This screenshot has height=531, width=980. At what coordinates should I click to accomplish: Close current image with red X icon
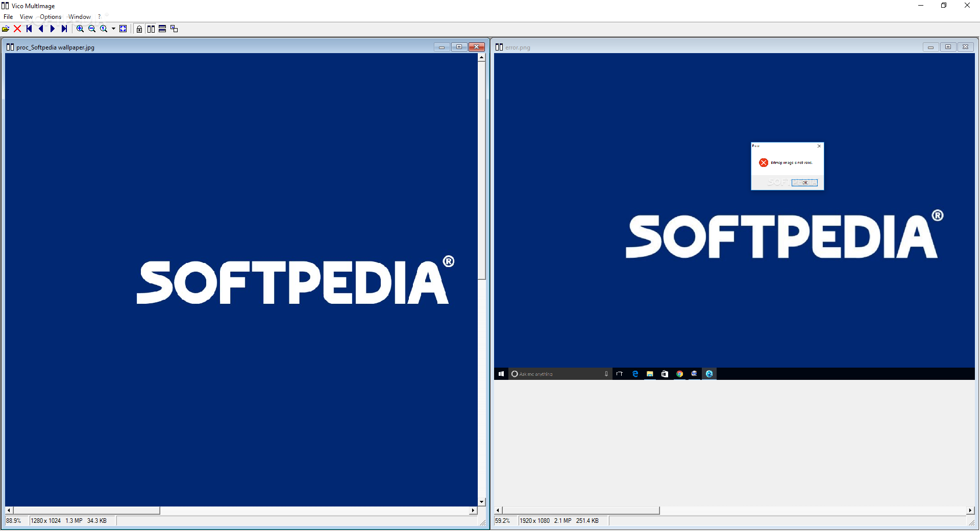coord(17,29)
